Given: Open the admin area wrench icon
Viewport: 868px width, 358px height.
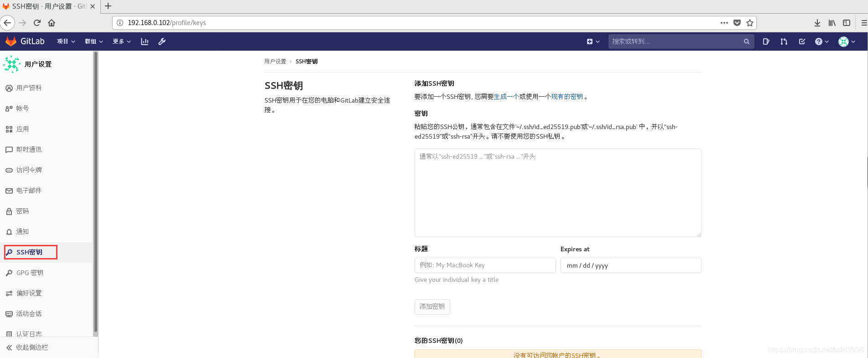Looking at the screenshot, I should click(161, 42).
